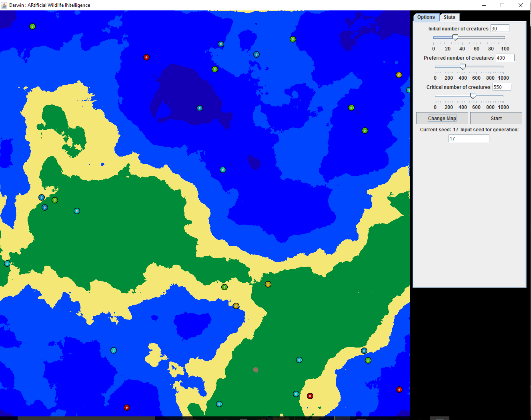
Task: Select the creature in the dark navy deep-water patch
Action: 200,108
